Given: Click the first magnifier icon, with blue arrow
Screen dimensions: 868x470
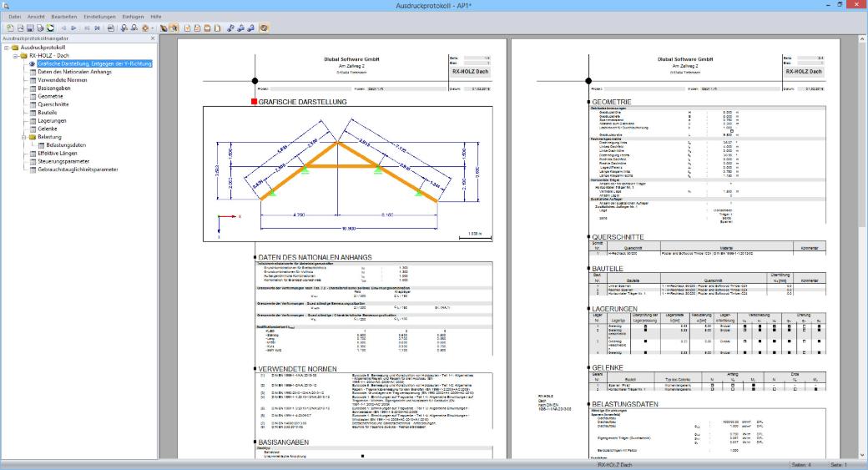Looking at the screenshot, I should [x=124, y=28].
